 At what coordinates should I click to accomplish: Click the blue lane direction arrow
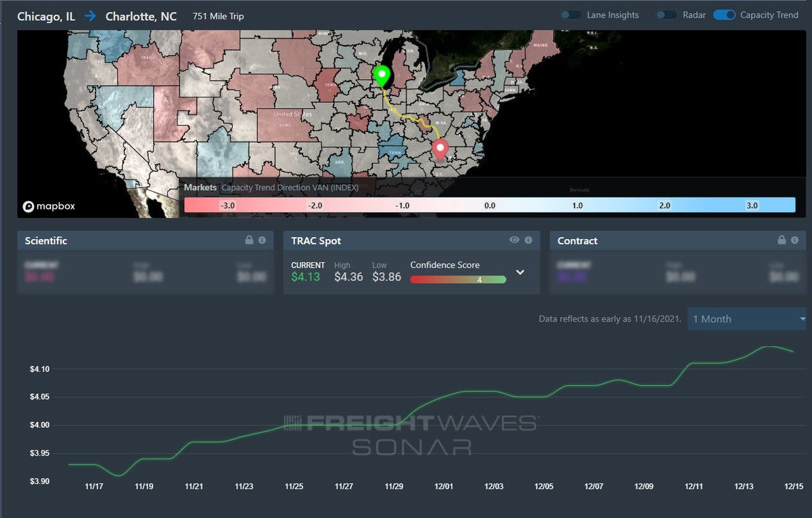(91, 16)
